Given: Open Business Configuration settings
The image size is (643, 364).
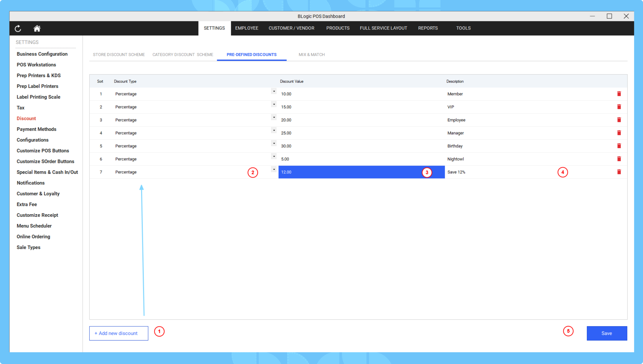Looking at the screenshot, I should click(x=42, y=54).
